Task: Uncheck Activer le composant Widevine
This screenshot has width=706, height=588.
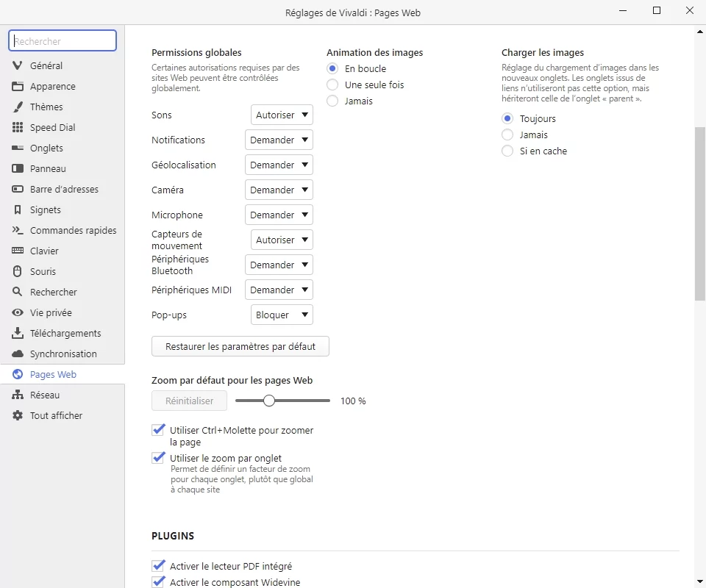Action: (158, 581)
